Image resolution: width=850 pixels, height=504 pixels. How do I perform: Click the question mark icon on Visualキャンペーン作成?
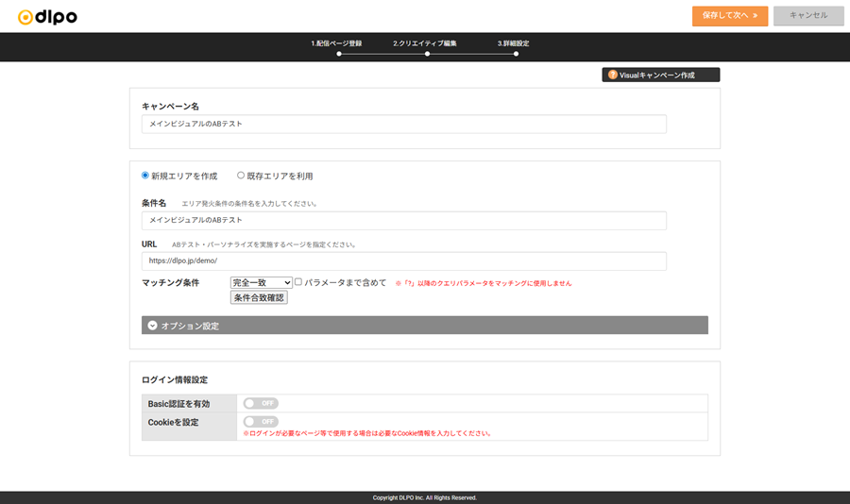pyautogui.click(x=613, y=75)
